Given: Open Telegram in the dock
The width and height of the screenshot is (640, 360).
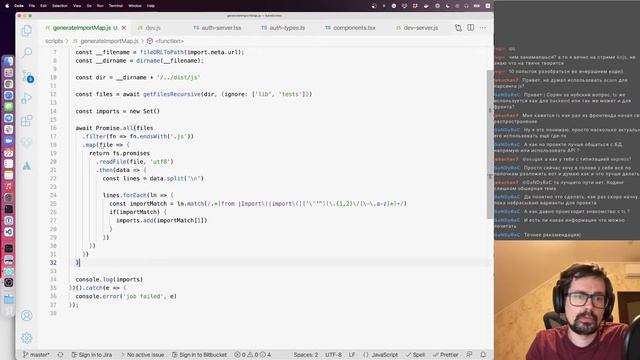Looking at the screenshot, I should coord(9,118).
